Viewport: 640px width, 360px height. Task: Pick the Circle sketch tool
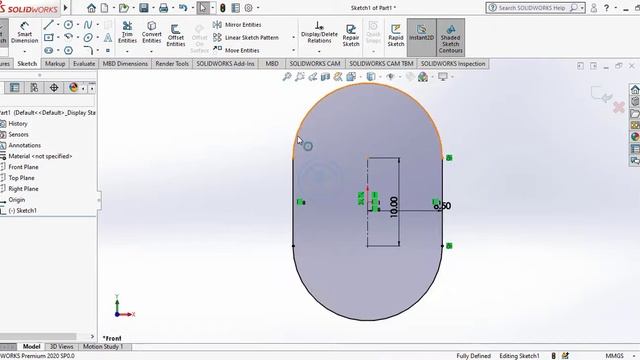(x=68, y=25)
